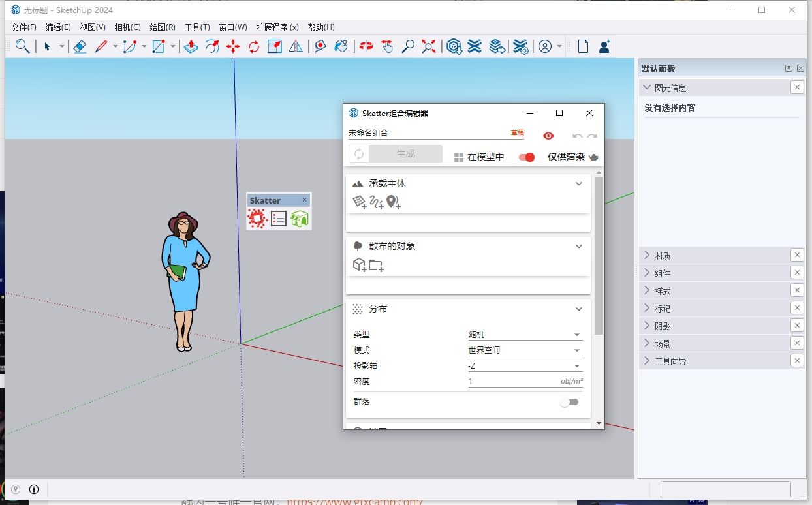Click the 密度 density value field

[525, 382]
